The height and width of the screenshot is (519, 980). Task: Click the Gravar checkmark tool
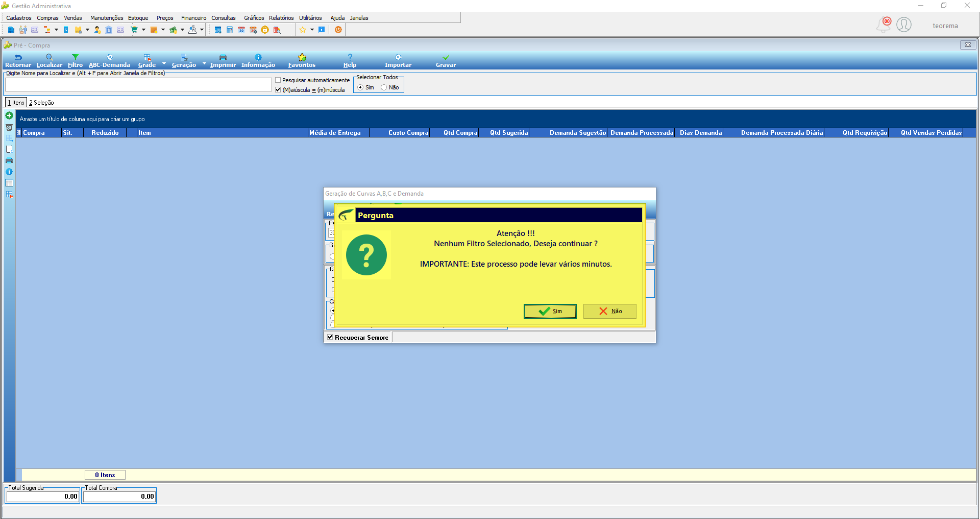click(446, 61)
